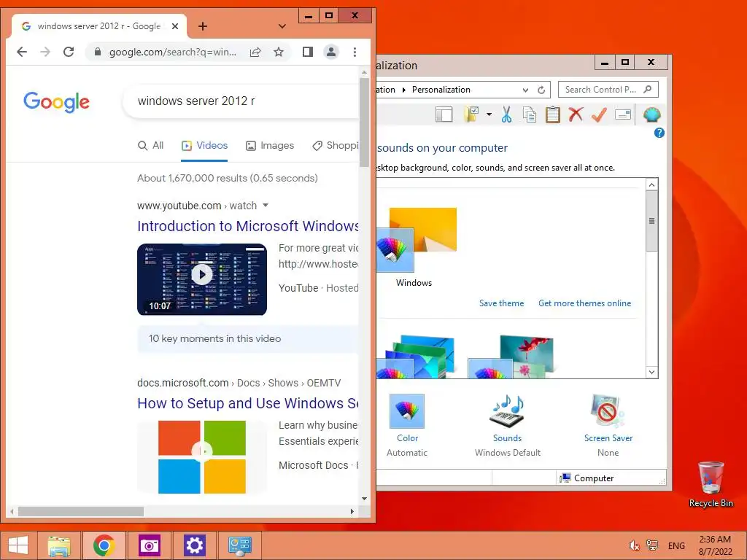Click the folder options toolbar icon
This screenshot has height=560, width=747.
tap(471, 114)
